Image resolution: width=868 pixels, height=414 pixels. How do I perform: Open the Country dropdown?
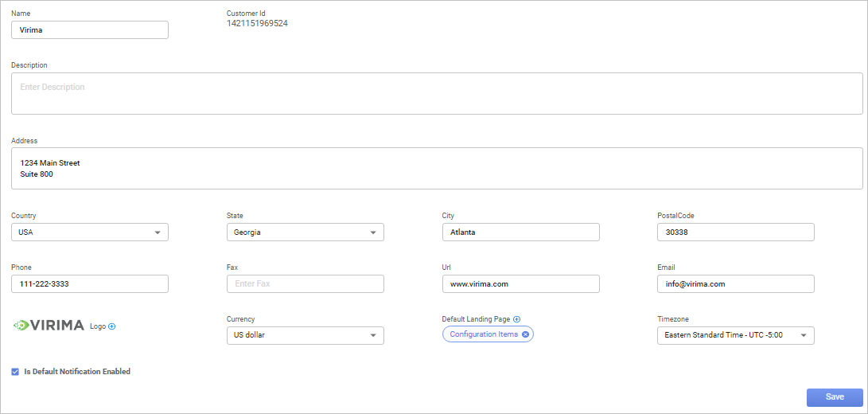point(89,232)
